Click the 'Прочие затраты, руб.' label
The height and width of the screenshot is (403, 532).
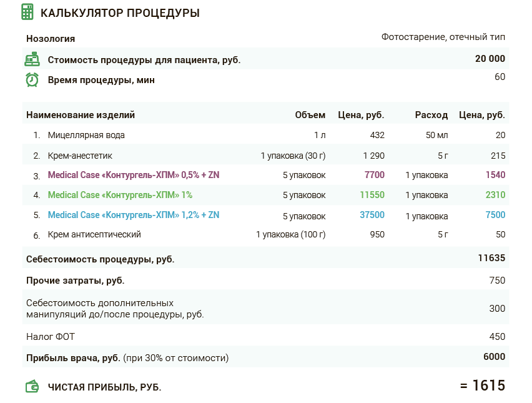point(76,281)
